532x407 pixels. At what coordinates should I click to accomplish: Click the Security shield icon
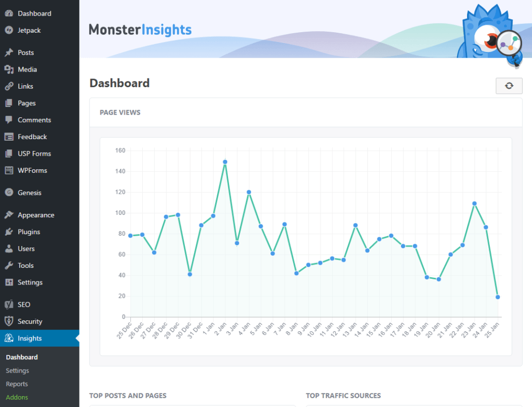pyautogui.click(x=9, y=321)
